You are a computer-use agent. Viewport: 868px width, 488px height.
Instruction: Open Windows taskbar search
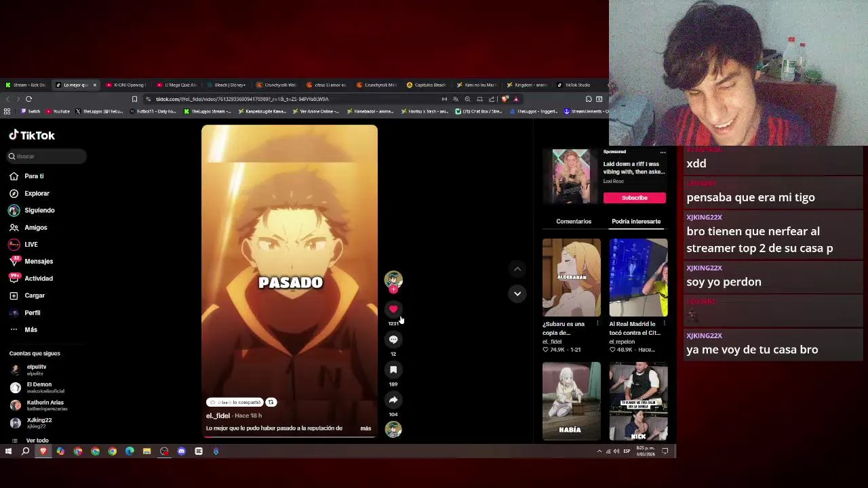tap(26, 451)
